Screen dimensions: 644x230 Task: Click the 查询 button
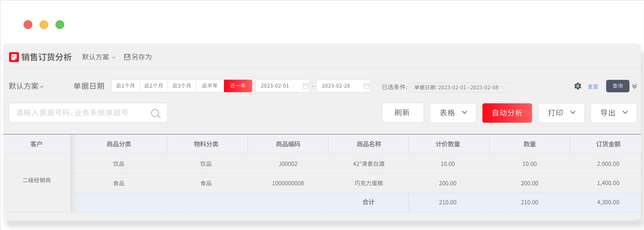click(x=618, y=86)
